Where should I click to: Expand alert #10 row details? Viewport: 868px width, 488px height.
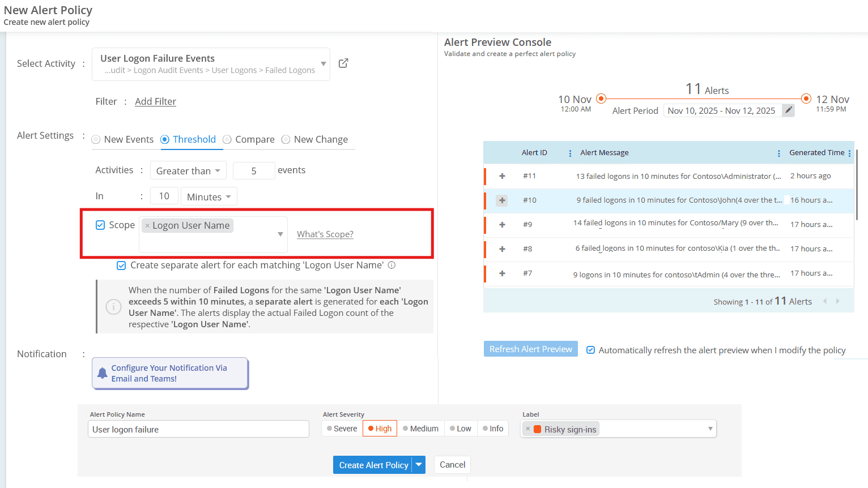[502, 200]
